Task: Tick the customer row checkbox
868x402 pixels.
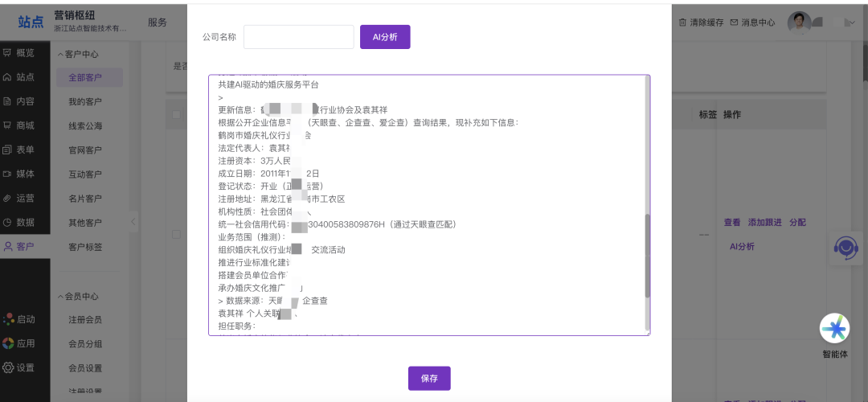Action: pyautogui.click(x=177, y=234)
